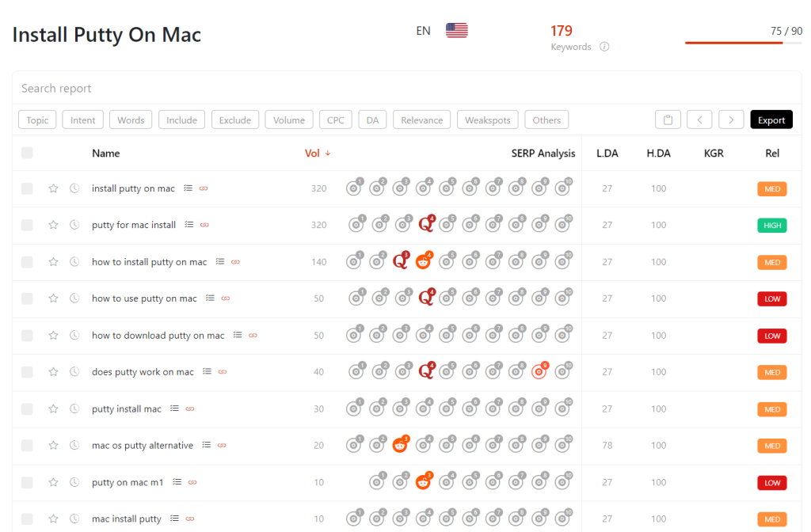Star the keyword "install putty on mac"
Image resolution: width=811 pixels, height=532 pixels.
[53, 188]
